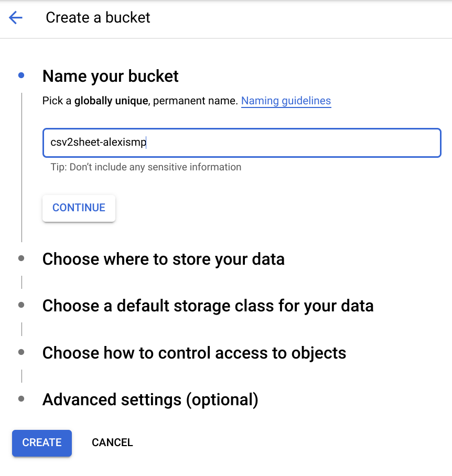
Task: Open the Naming guidelines link
Action: 286,101
